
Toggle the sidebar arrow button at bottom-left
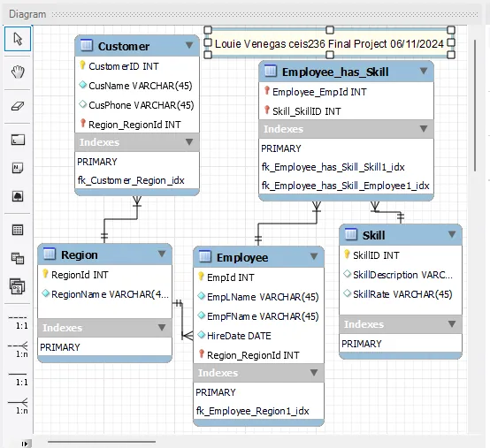(26, 444)
